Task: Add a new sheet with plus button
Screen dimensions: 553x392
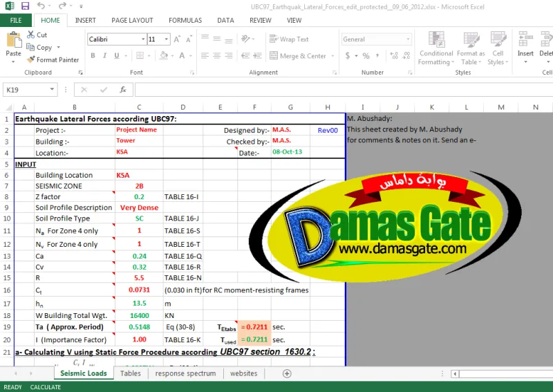Action: pos(287,373)
